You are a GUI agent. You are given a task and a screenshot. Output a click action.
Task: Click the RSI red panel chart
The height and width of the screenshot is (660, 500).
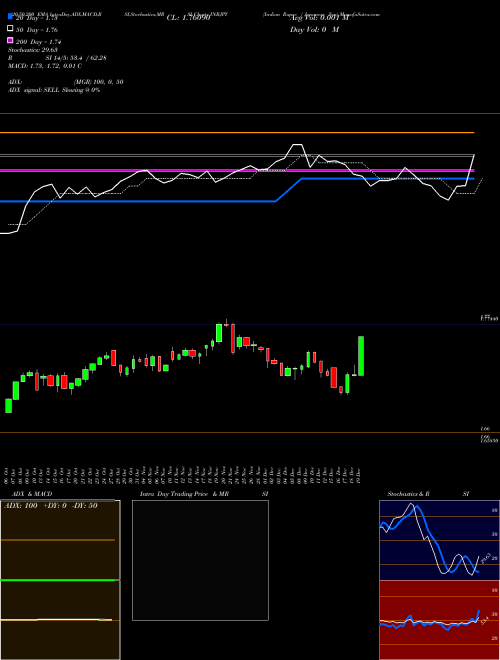tap(439, 620)
